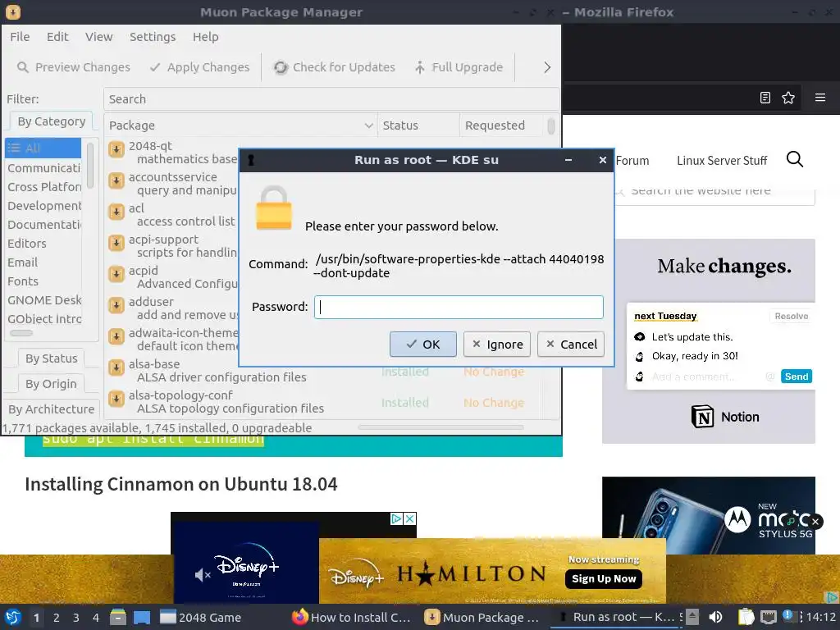This screenshot has height=630, width=840.
Task: Cancel the Run as root dialog
Action: 571,344
